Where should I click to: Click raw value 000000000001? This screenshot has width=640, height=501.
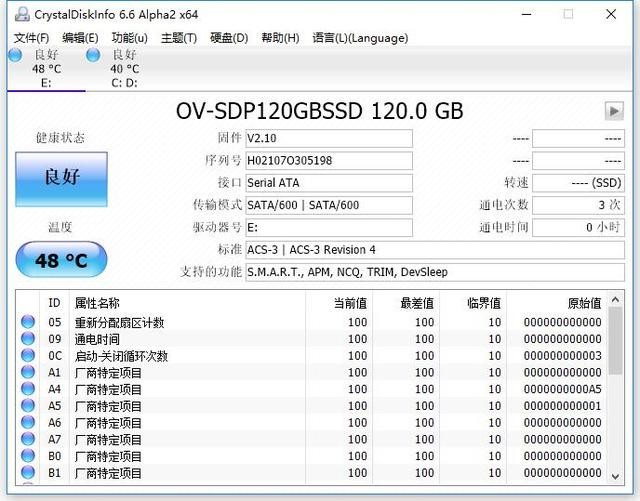click(x=562, y=406)
